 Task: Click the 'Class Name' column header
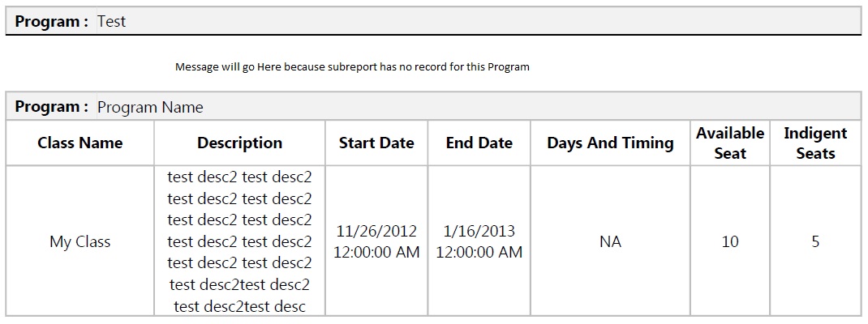click(x=79, y=143)
